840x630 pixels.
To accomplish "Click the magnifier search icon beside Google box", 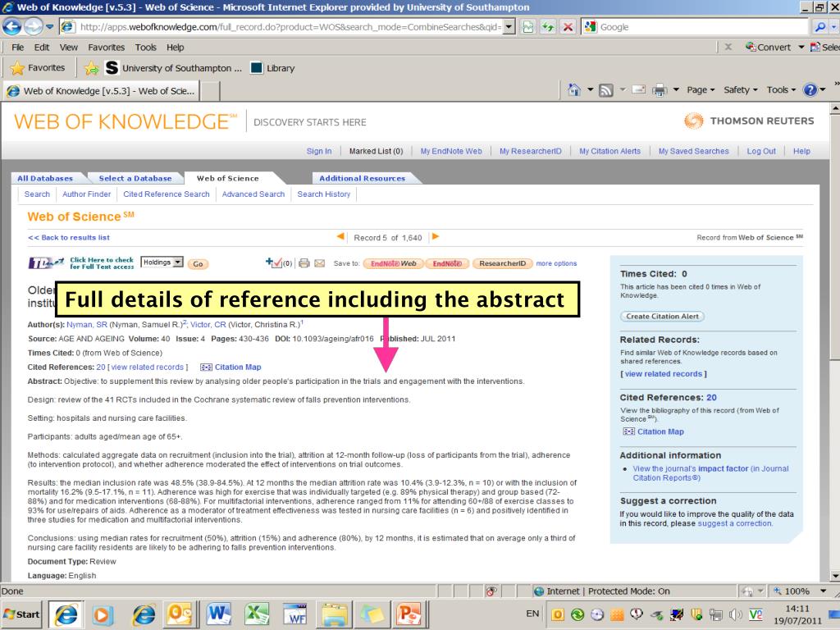I will 819,27.
